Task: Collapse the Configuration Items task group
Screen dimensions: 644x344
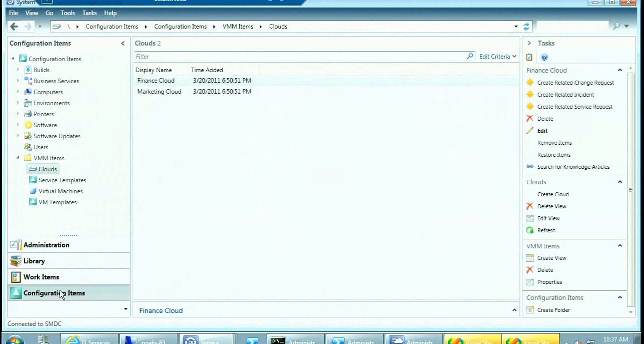Action: [x=620, y=297]
